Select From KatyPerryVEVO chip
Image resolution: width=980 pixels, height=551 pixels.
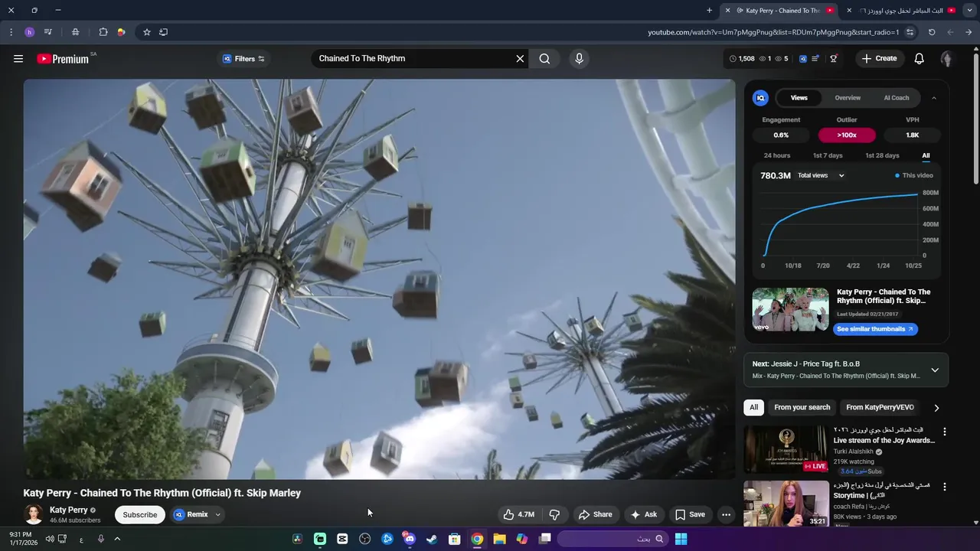coord(880,408)
